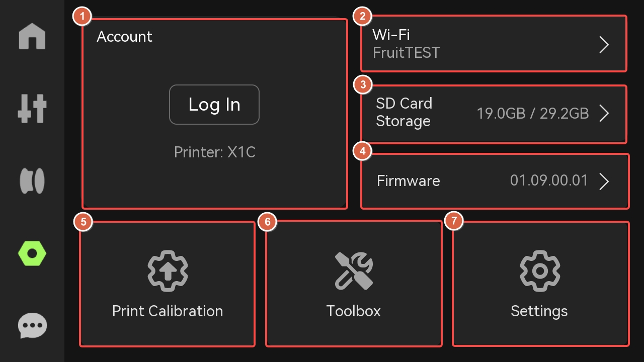644x362 pixels.
Task: Tap the Printer: X1C text
Action: (215, 152)
